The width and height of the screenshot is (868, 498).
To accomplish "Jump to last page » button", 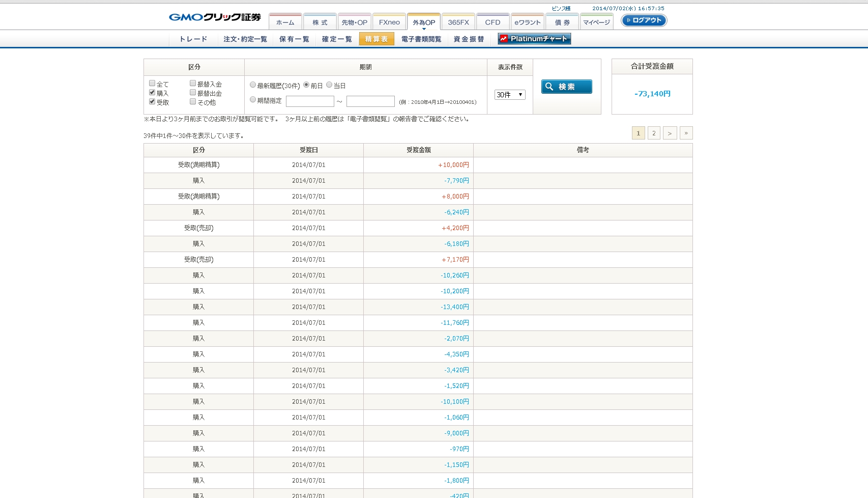I will pos(686,133).
